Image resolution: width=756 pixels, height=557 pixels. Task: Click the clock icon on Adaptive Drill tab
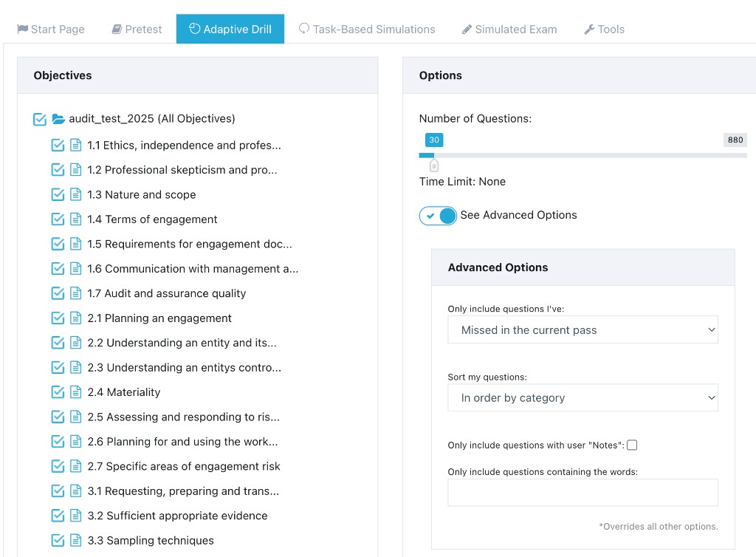194,29
